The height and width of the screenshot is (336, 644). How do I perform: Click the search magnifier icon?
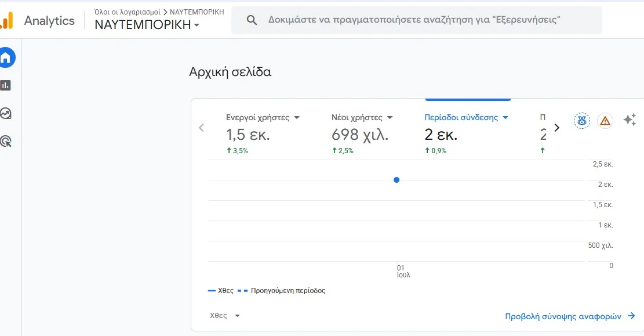(x=252, y=20)
